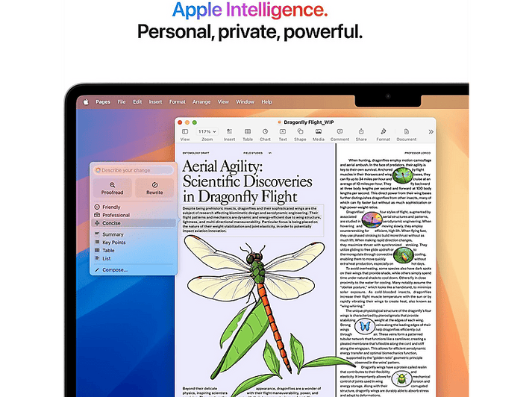Open the Media toolbar icon
The height and width of the screenshot is (397, 532).
pos(319,131)
